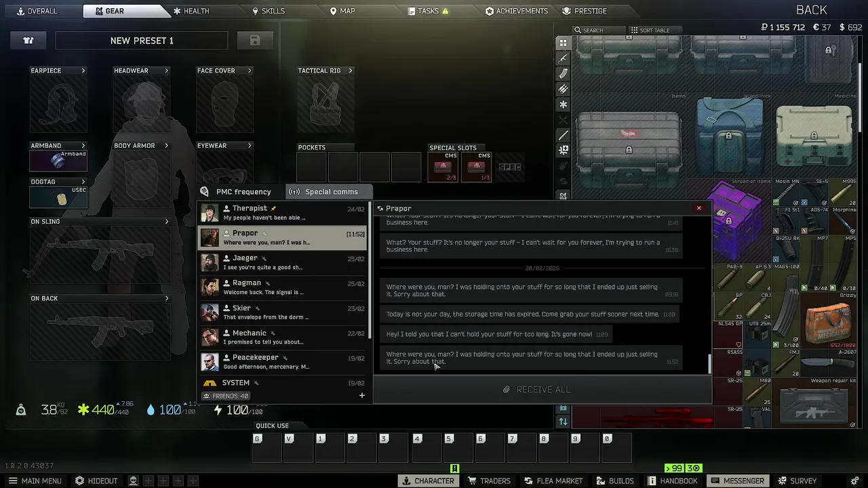This screenshot has width=868, height=488.
Task: Switch to PMC frequency tab
Action: click(241, 192)
